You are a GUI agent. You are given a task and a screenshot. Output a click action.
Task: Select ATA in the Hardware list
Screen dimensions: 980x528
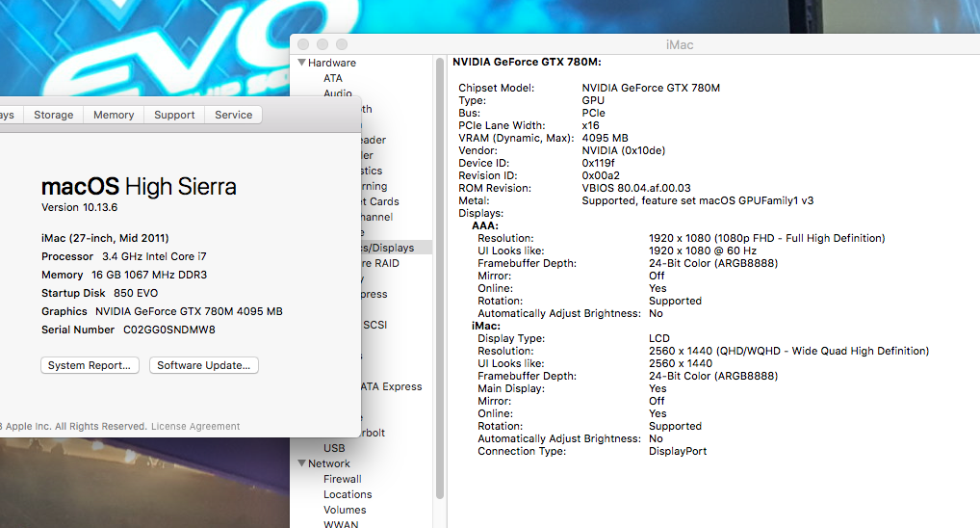pyautogui.click(x=333, y=78)
